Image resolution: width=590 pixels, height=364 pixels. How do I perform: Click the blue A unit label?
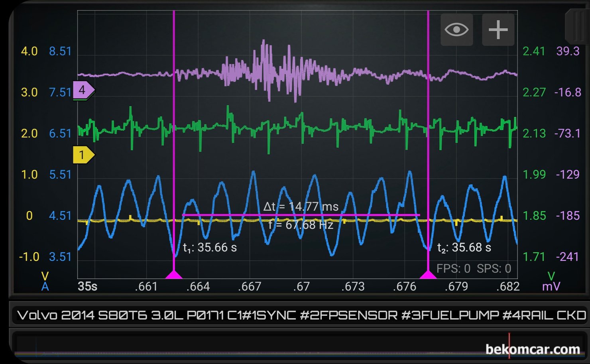click(45, 286)
